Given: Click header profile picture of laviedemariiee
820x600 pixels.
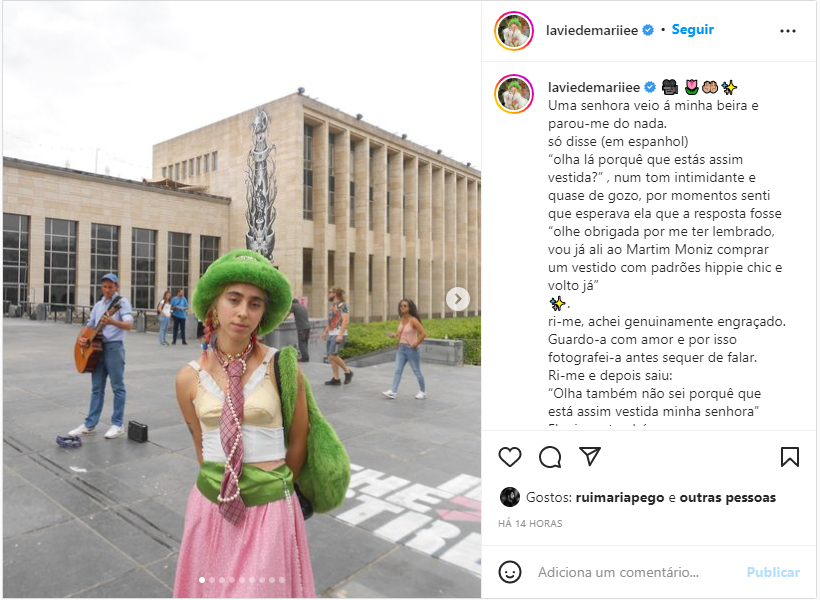Looking at the screenshot, I should tap(514, 31).
